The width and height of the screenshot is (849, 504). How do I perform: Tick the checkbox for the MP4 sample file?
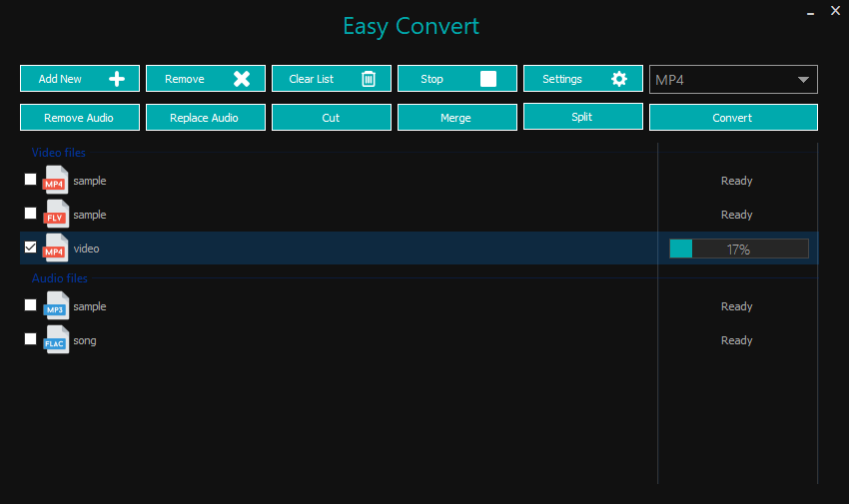(x=30, y=179)
